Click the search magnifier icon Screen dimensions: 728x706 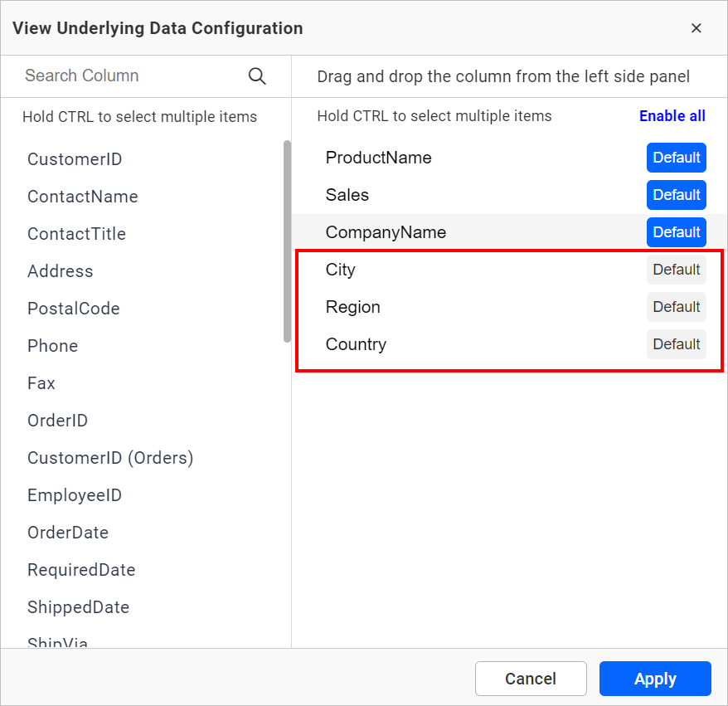[257, 76]
